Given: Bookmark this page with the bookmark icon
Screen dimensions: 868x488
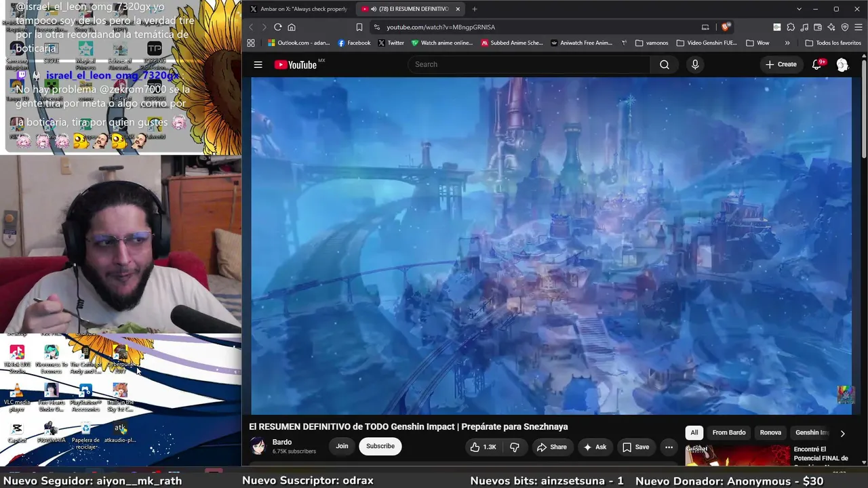Looking at the screenshot, I should pyautogui.click(x=359, y=27).
